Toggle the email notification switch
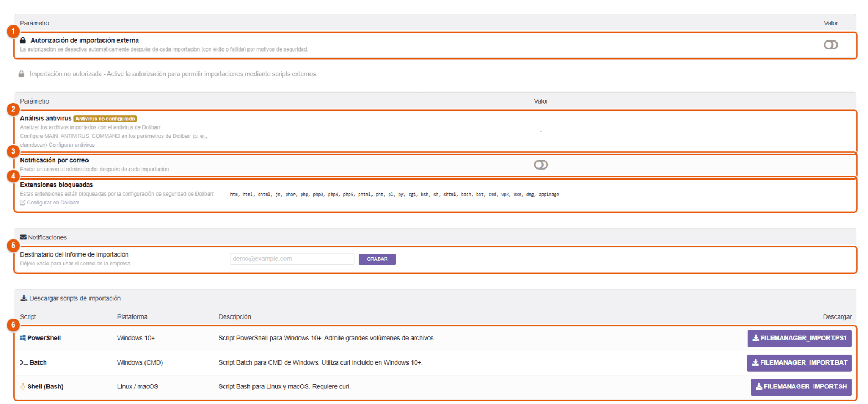868x404 pixels. tap(541, 165)
